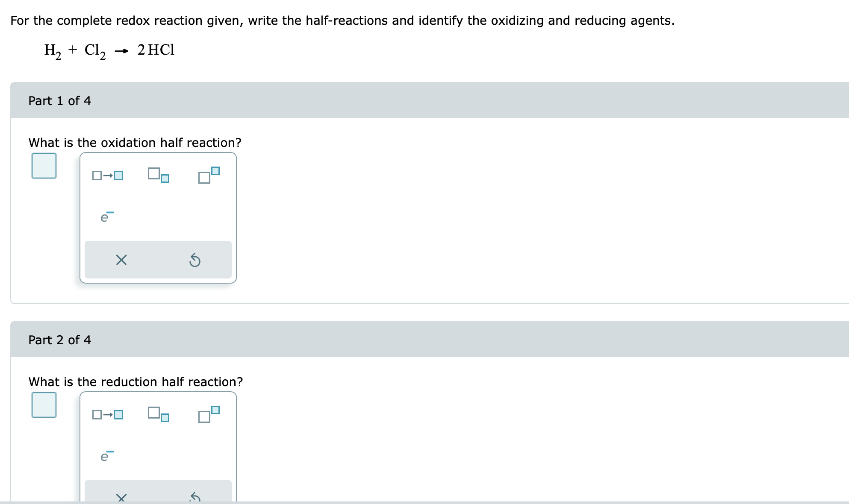Image resolution: width=849 pixels, height=504 pixels.
Task: Select the Part 2 of 4 header bar
Action: click(59, 340)
